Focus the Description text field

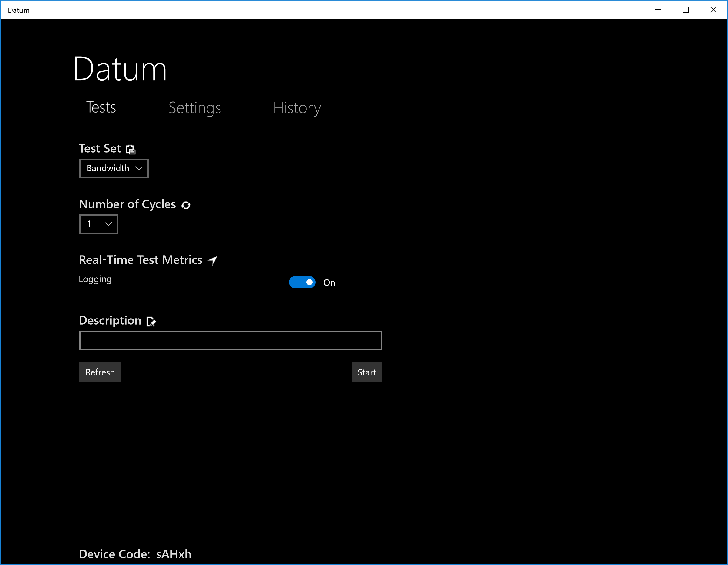[230, 340]
